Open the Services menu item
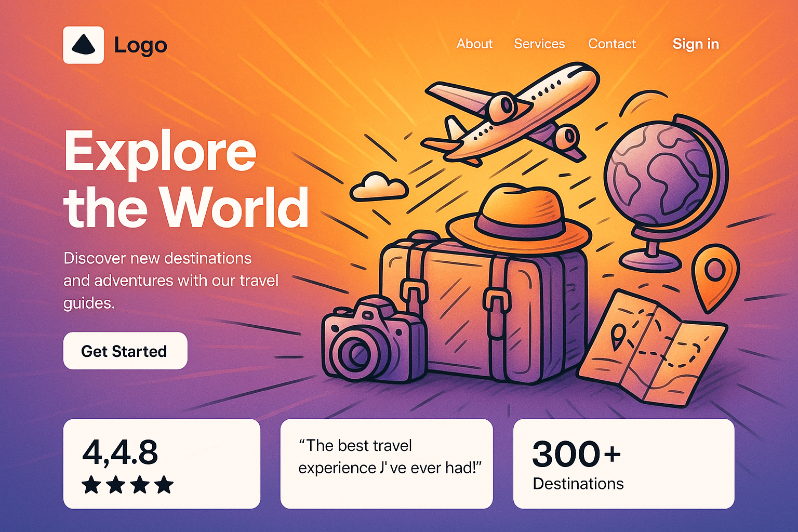Viewport: 798px width, 532px height. 539,44
